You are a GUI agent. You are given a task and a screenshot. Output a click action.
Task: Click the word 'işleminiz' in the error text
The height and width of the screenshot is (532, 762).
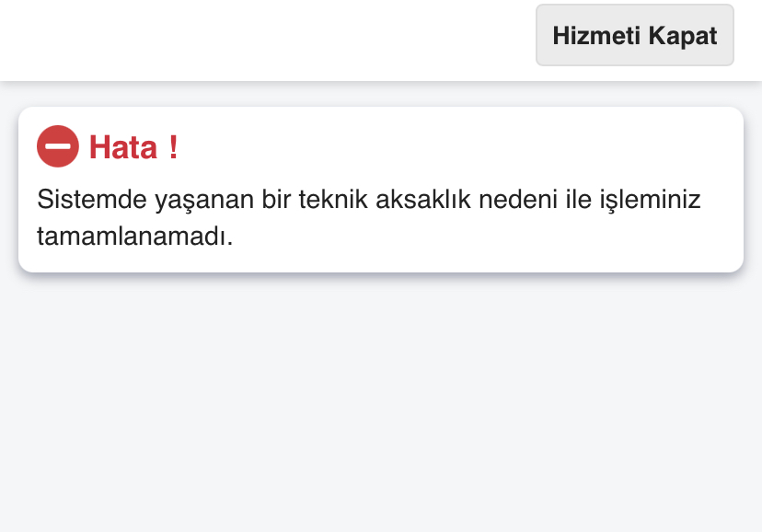pyautogui.click(x=650, y=200)
